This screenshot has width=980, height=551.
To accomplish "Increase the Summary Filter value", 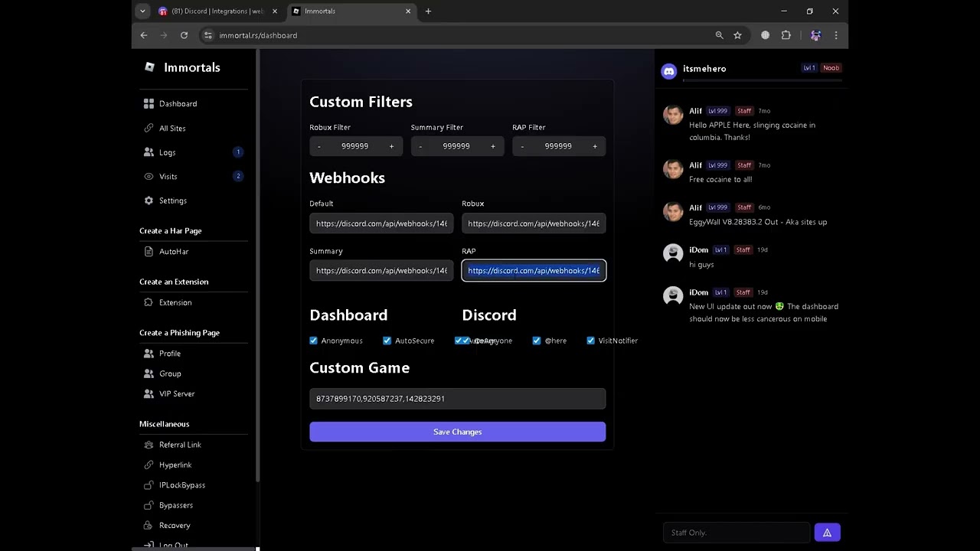I will (492, 146).
